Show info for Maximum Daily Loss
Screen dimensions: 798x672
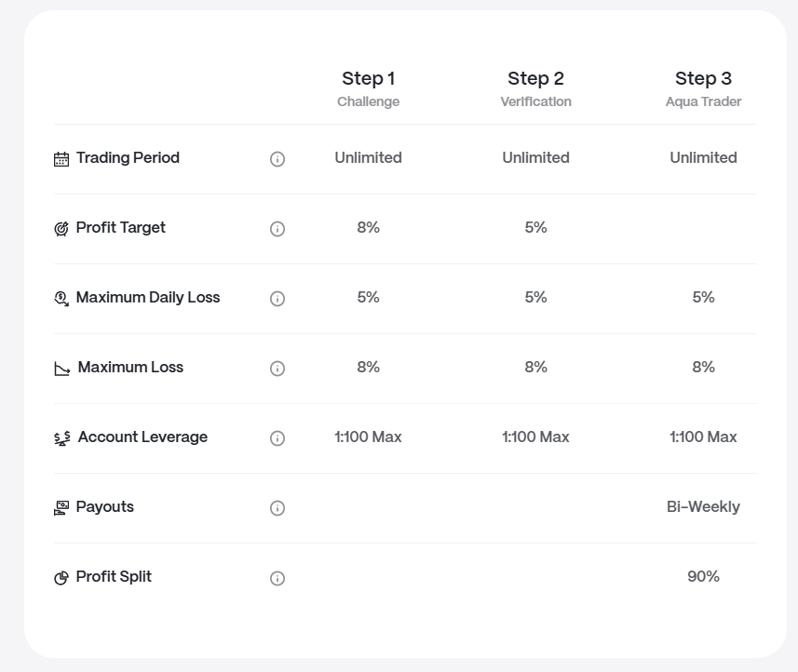pyautogui.click(x=277, y=299)
